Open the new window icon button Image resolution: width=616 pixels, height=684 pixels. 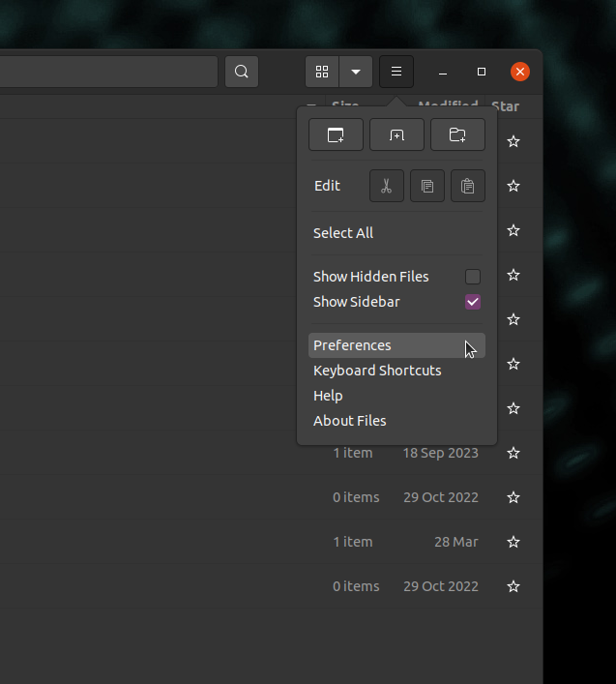click(336, 135)
